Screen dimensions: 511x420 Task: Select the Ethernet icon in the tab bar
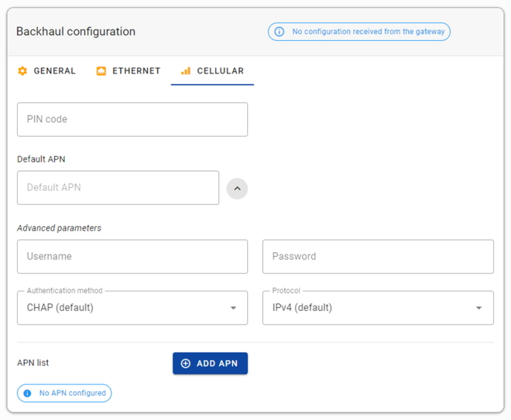(100, 71)
